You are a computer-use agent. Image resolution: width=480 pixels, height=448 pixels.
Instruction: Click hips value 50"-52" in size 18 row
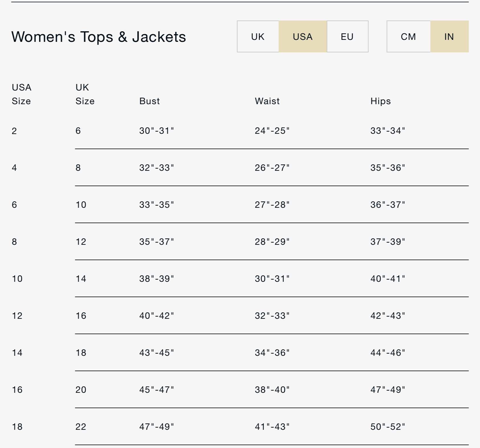click(387, 427)
